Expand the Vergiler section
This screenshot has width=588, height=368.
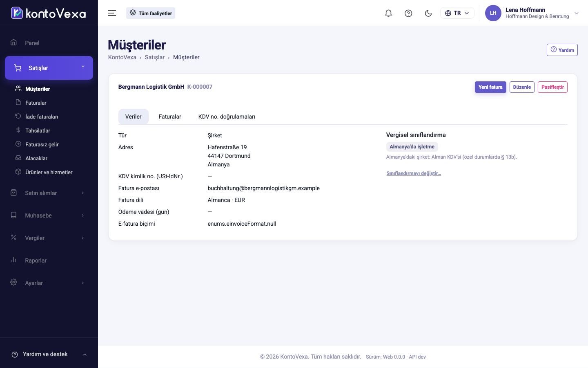(49, 238)
